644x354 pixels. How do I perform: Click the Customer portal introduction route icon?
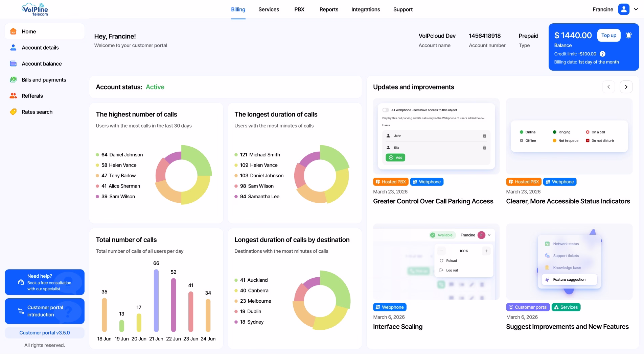tap(21, 311)
